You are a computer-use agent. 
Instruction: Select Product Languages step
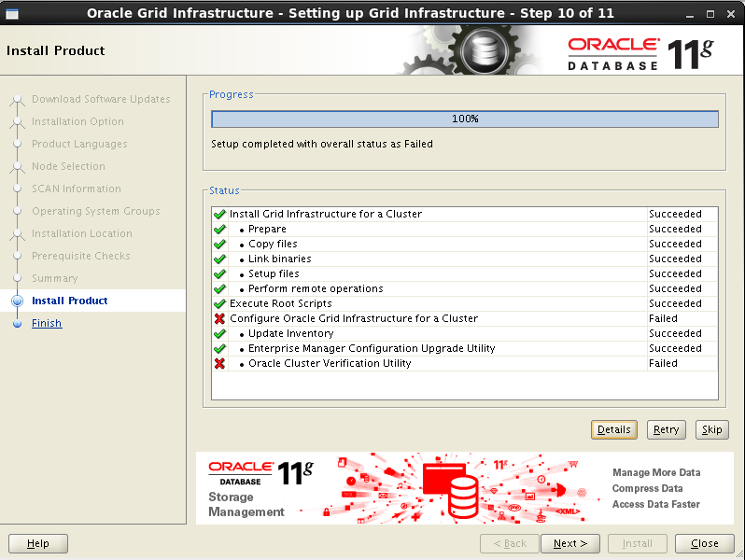coord(79,144)
